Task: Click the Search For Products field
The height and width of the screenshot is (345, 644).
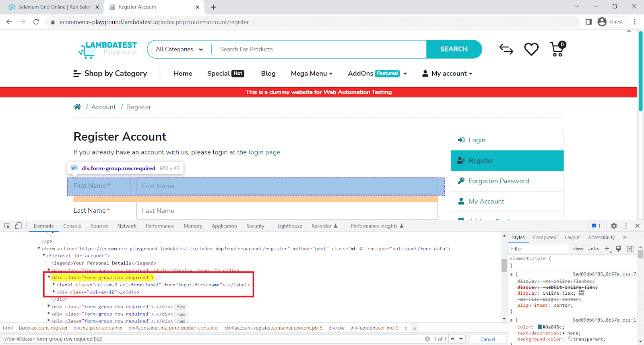Action: (x=318, y=49)
